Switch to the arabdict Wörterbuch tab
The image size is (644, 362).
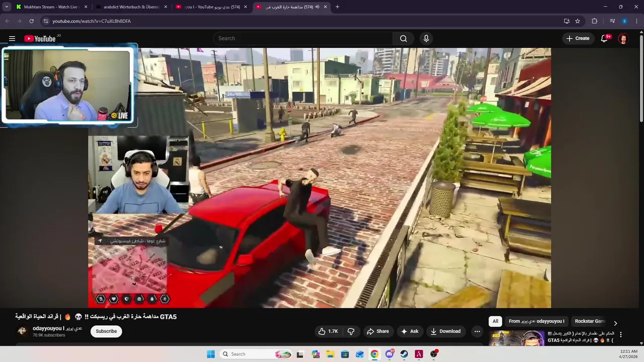point(131,7)
